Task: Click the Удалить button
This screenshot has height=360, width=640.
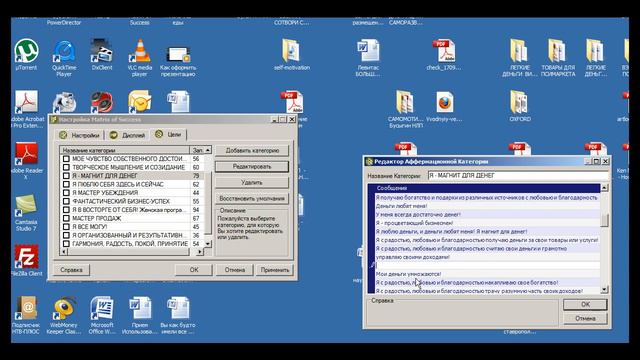Action: click(x=252, y=182)
